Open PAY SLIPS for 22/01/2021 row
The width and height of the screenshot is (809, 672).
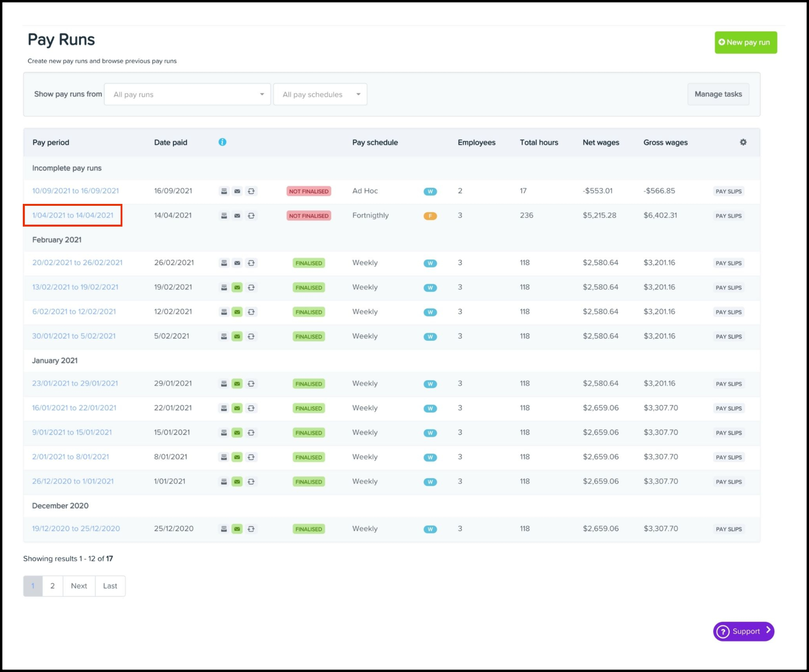[x=728, y=408]
